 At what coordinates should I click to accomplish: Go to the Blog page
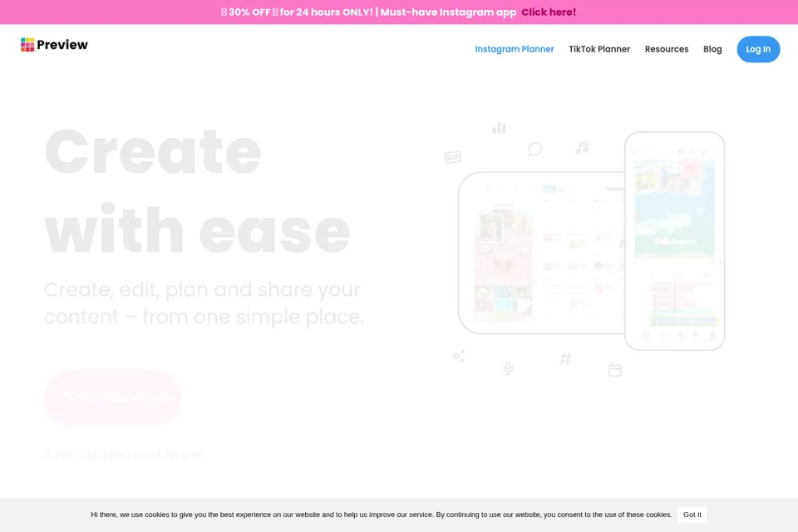(712, 49)
